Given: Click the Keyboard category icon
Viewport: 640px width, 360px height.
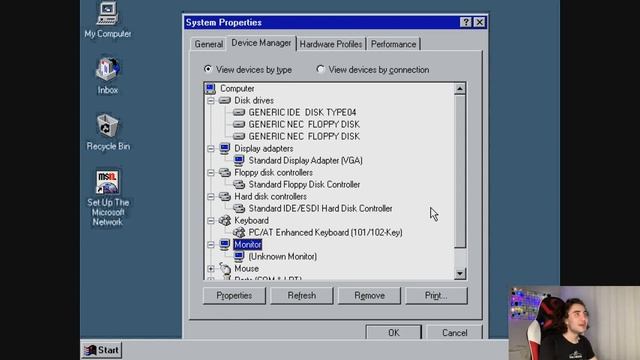Looking at the screenshot, I should [x=224, y=220].
